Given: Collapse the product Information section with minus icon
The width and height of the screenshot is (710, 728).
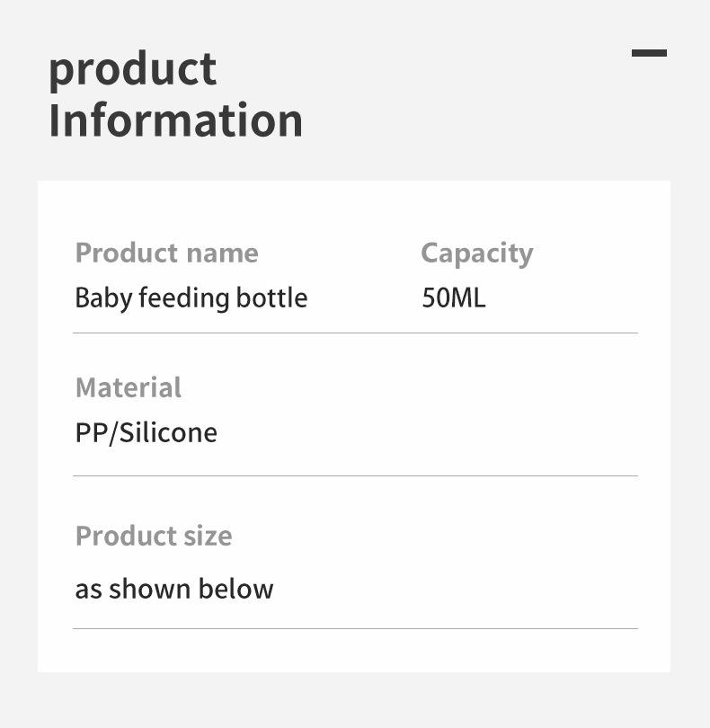Looking at the screenshot, I should (649, 53).
